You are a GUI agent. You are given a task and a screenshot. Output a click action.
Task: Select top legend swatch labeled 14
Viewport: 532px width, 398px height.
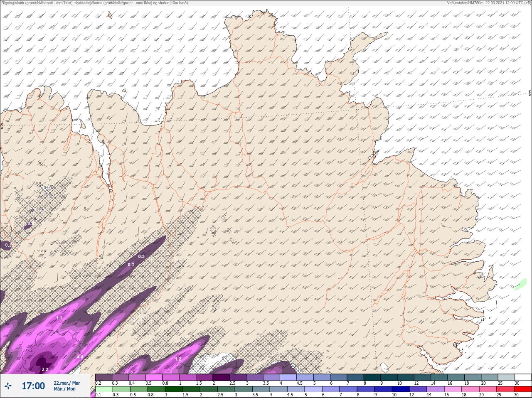[439, 377]
